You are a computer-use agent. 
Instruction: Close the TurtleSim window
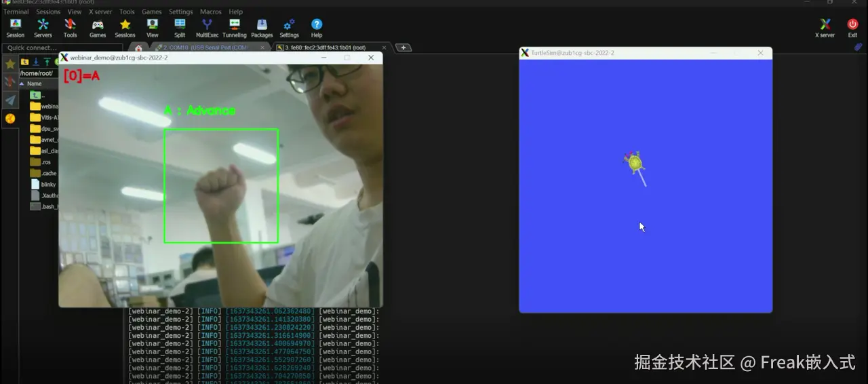coord(760,53)
